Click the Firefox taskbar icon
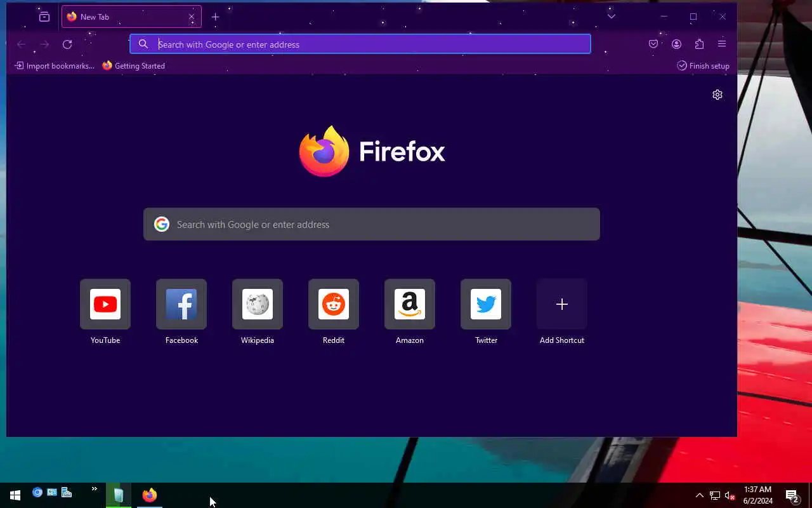The image size is (812, 508). pos(150,495)
